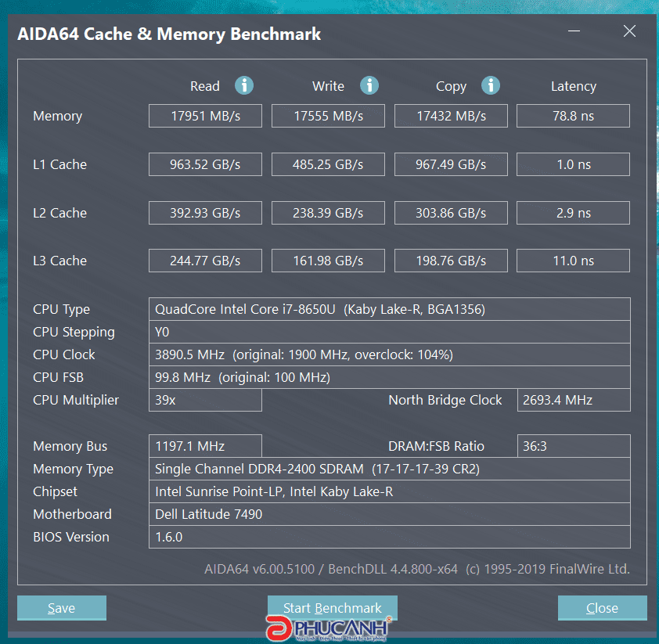Select L2 Cache Read value 392.93 GB/s
The image size is (659, 644).
206,213
